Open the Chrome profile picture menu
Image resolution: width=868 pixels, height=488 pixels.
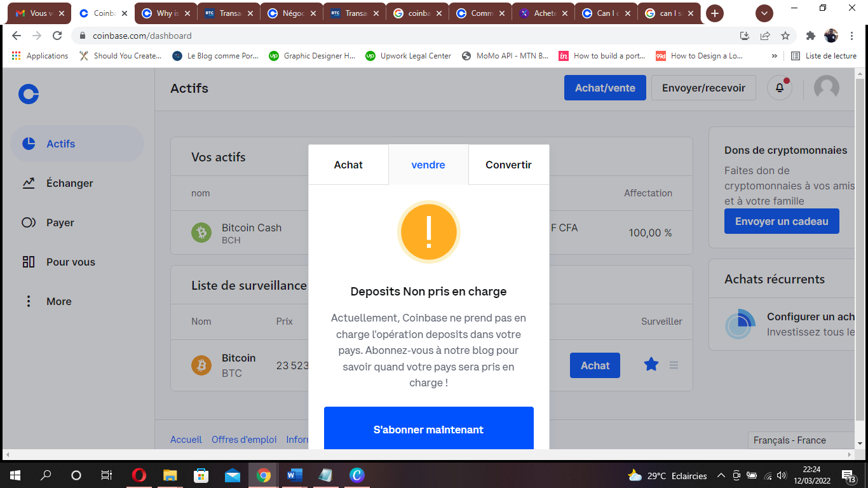(x=831, y=36)
